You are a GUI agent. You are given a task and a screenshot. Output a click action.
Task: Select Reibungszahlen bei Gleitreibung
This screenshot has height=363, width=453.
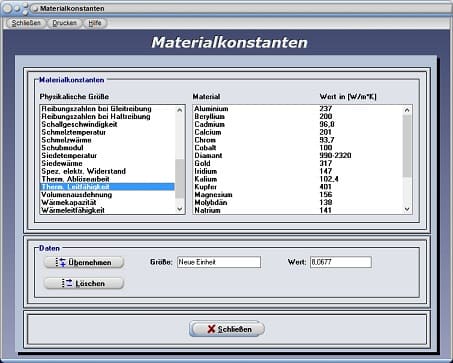[107, 109]
